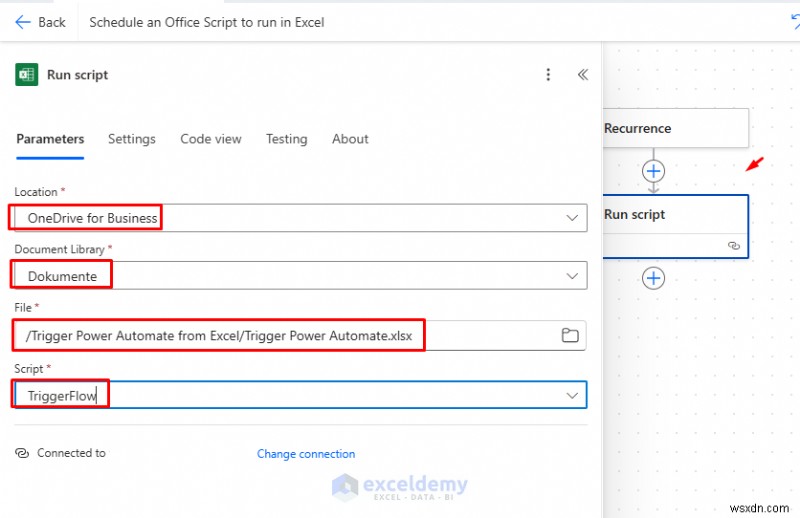Add a step below the Run script card

pyautogui.click(x=654, y=278)
